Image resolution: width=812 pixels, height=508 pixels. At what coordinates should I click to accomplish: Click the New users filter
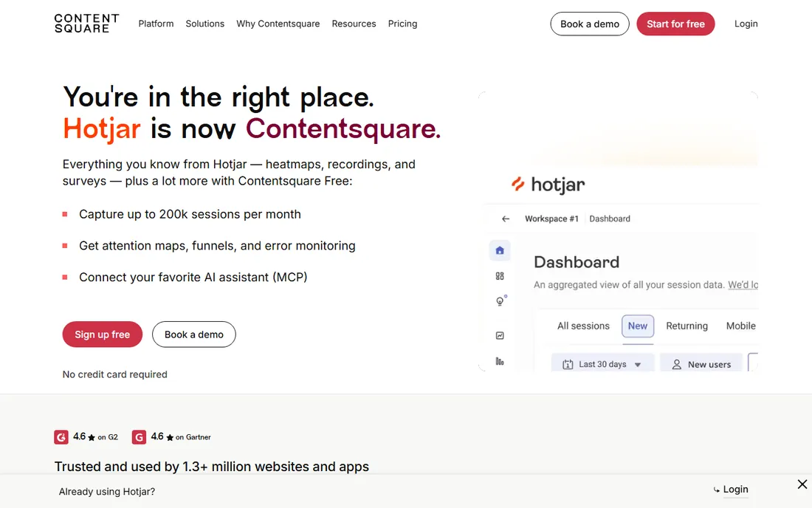(701, 364)
